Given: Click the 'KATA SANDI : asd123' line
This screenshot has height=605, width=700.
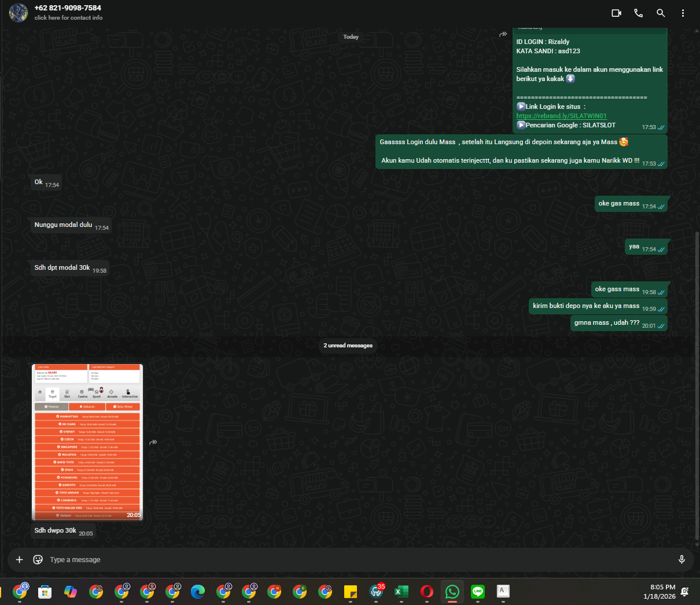Looking at the screenshot, I should pyautogui.click(x=548, y=51).
